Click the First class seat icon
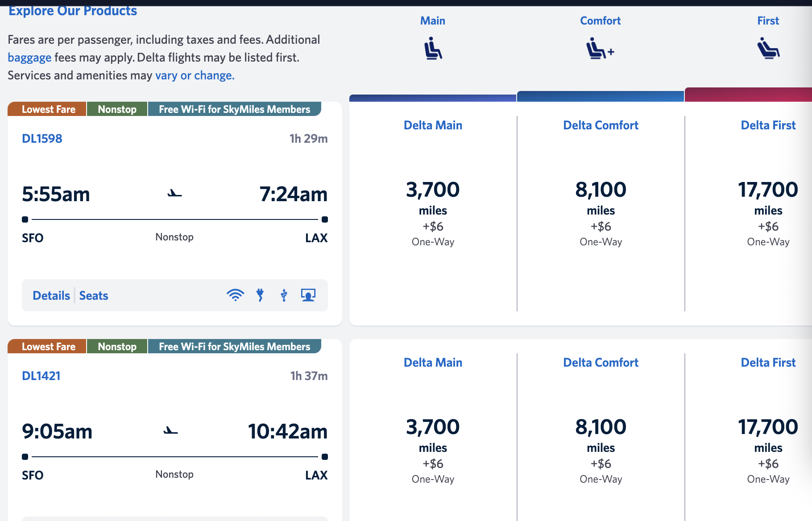Screen dimensions: 812x521 pos(768,49)
